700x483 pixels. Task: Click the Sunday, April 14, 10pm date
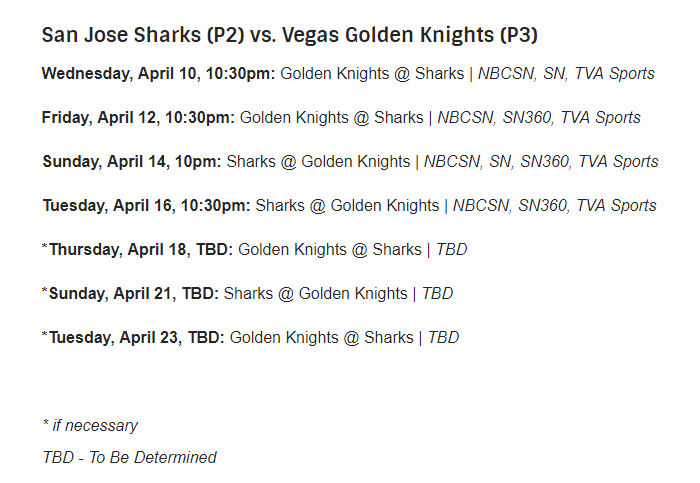coord(132,162)
